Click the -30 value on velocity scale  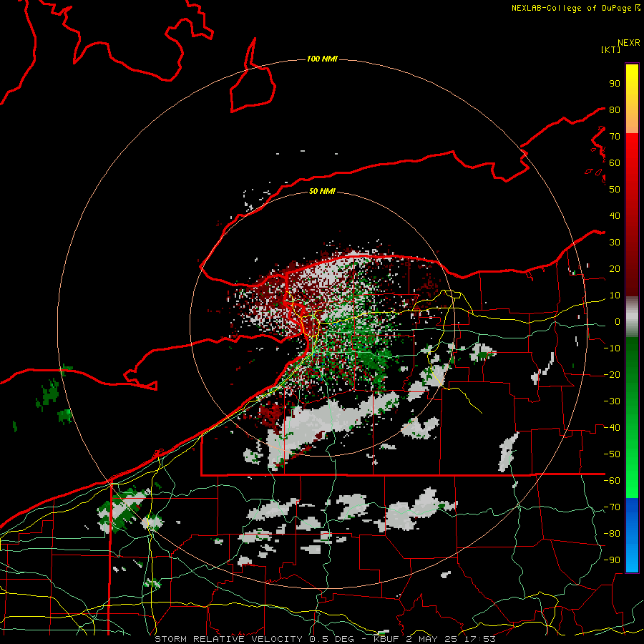coord(612,401)
